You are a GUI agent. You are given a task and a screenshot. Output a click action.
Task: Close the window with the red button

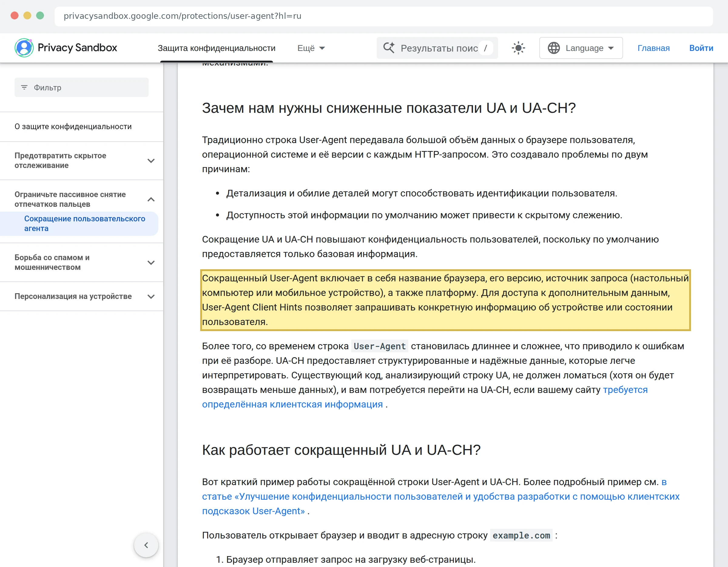[14, 16]
